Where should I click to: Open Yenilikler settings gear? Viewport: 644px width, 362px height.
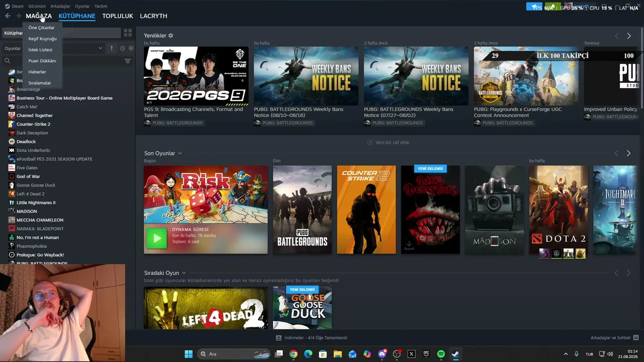point(171,36)
